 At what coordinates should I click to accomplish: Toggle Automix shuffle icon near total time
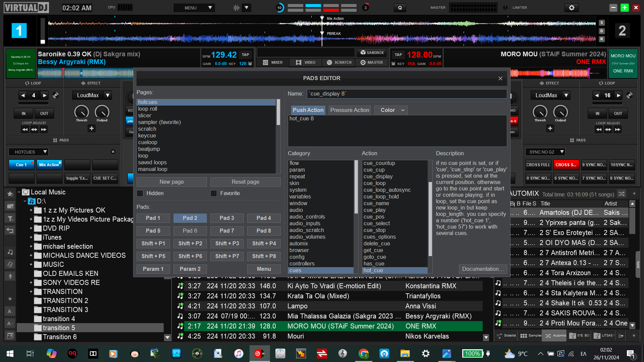pyautogui.click(x=622, y=194)
